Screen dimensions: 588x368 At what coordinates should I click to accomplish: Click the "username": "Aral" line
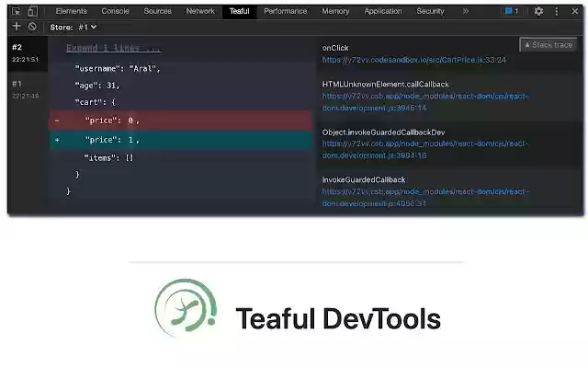point(118,69)
